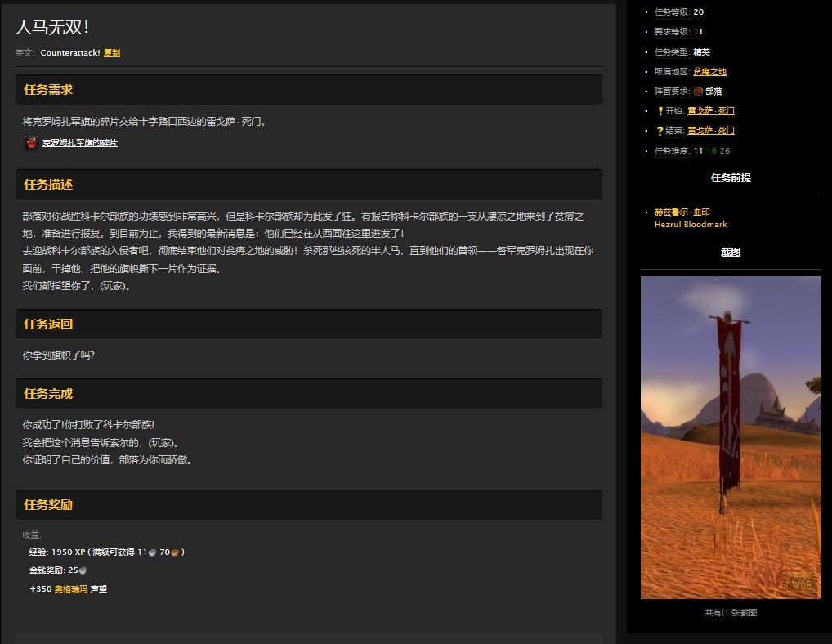The width and height of the screenshot is (832, 644).
Task: Click the silver coin icon after 11
Action: [x=152, y=552]
